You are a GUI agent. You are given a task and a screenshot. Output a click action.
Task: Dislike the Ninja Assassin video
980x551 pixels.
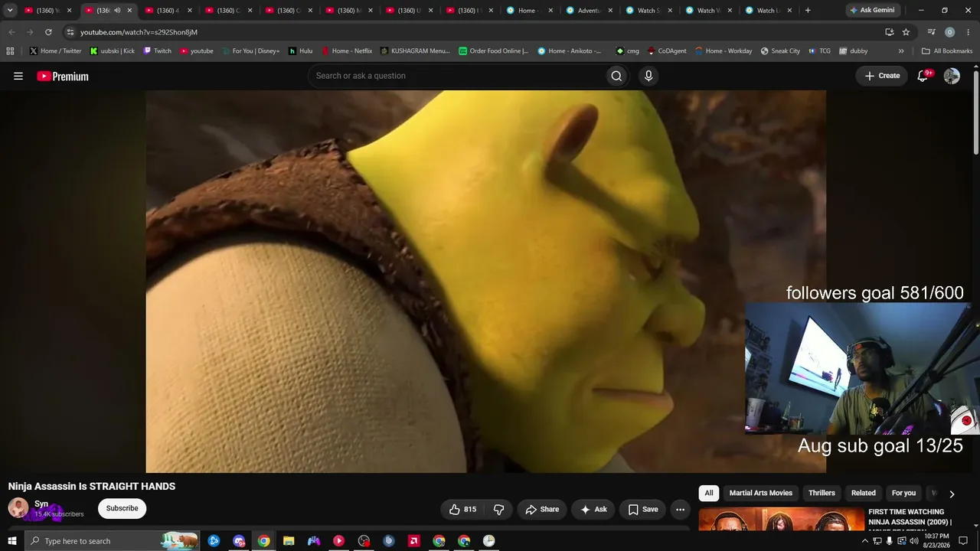coord(498,509)
